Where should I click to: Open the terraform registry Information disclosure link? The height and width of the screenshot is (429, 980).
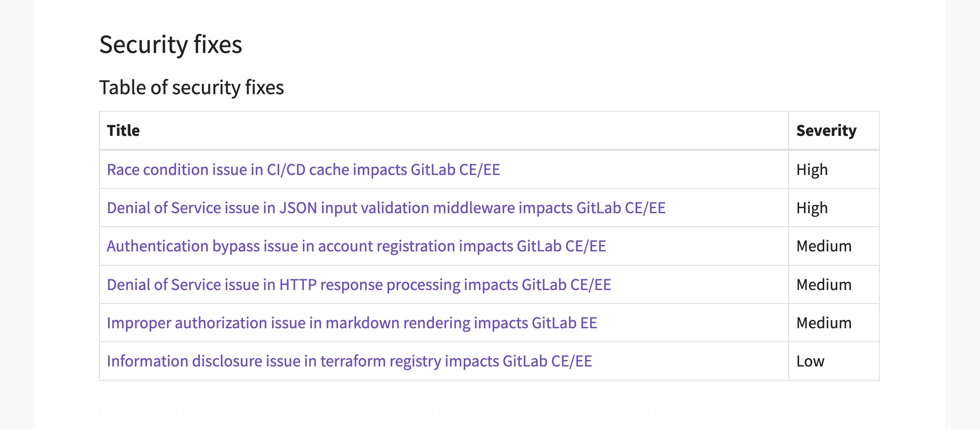pyautogui.click(x=349, y=361)
